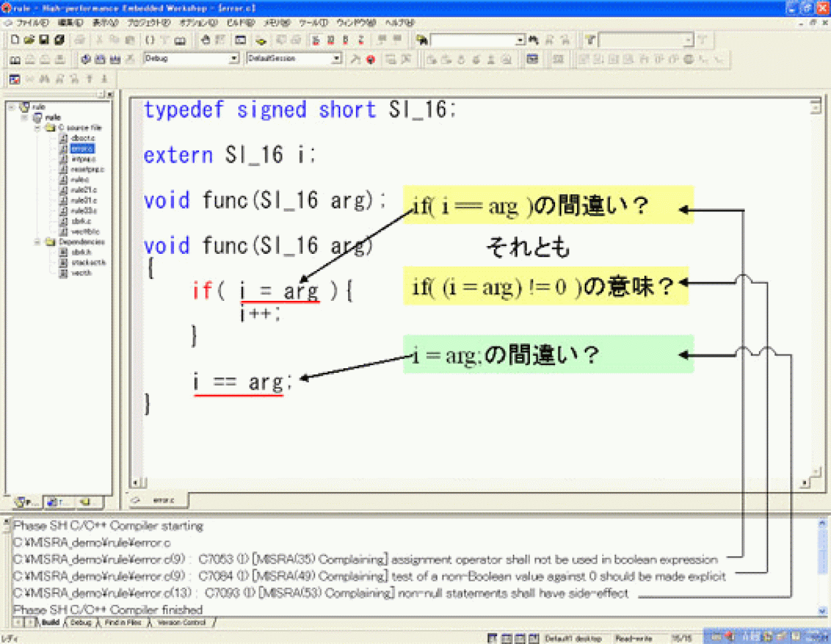The image size is (831, 644).
Task: Save all open files
Action: pos(58,40)
